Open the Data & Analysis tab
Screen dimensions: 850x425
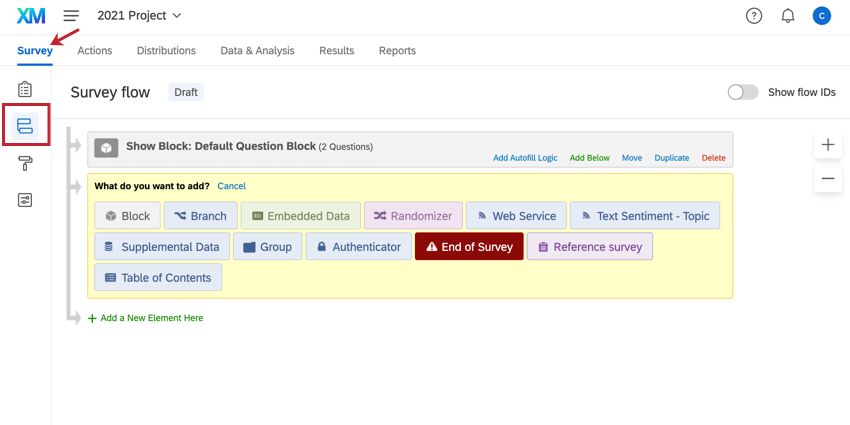tap(257, 51)
